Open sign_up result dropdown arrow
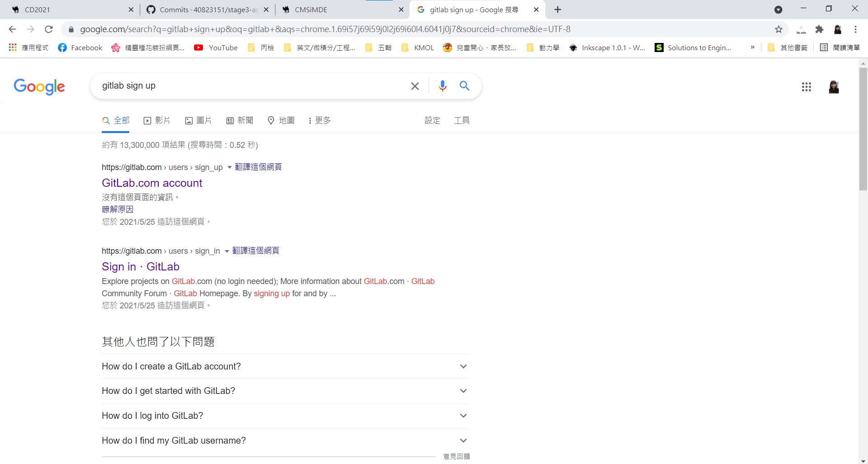868x464 pixels. [x=229, y=168]
